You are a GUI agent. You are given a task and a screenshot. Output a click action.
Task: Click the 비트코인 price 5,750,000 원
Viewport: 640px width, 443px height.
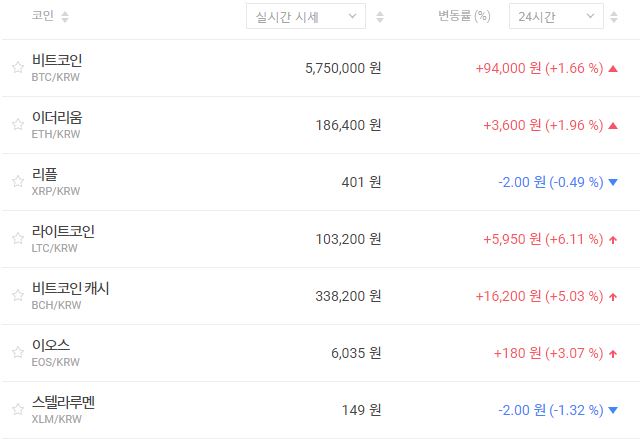[342, 68]
